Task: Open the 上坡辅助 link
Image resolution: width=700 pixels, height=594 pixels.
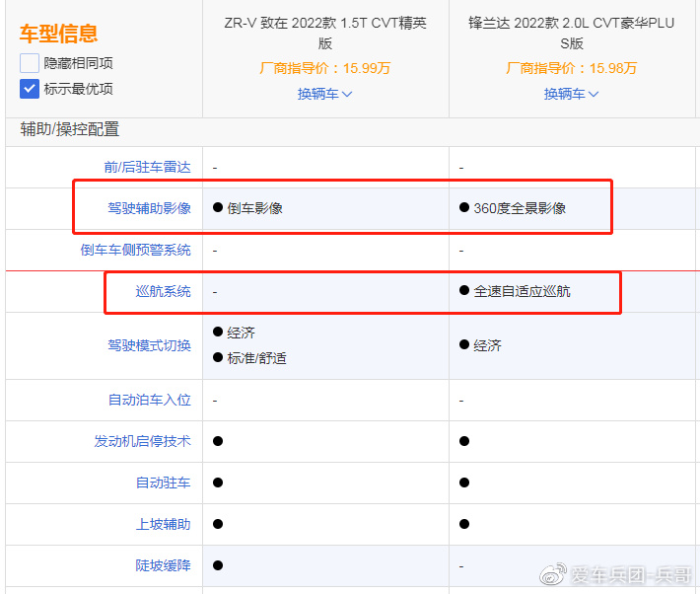Action: [163, 524]
